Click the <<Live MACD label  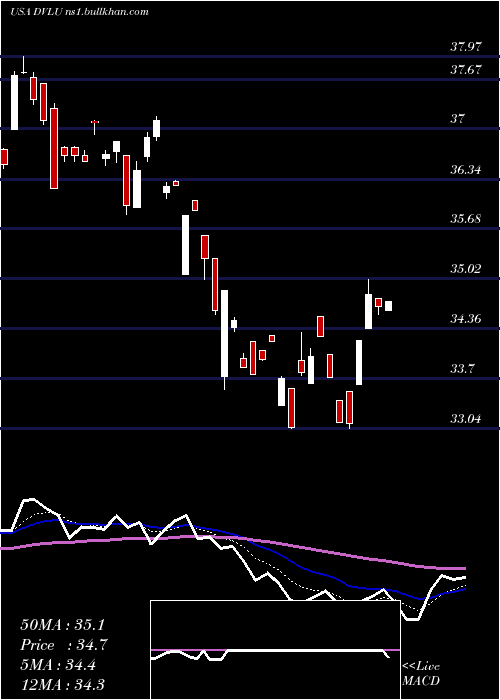(x=421, y=674)
